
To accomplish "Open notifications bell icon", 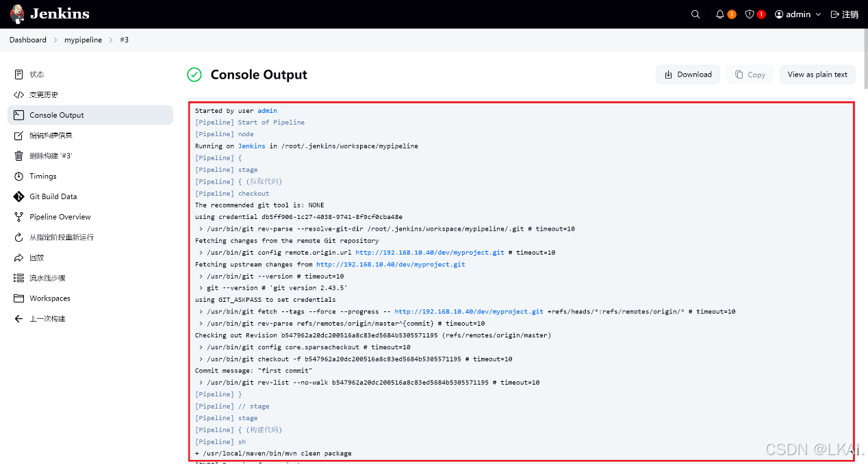I will coord(719,14).
